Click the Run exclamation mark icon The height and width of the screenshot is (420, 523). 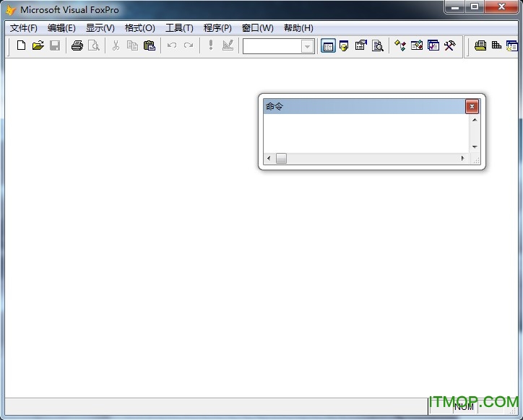click(x=210, y=45)
